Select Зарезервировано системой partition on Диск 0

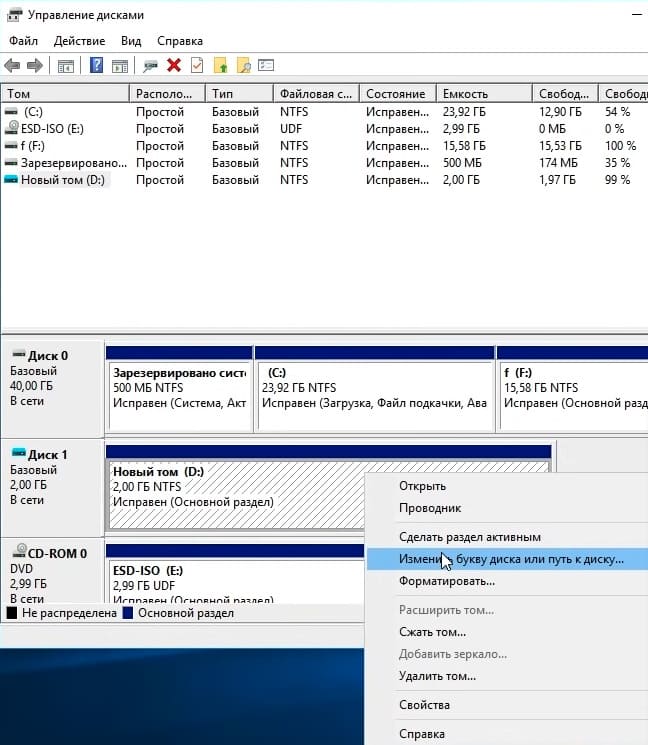coord(180,389)
